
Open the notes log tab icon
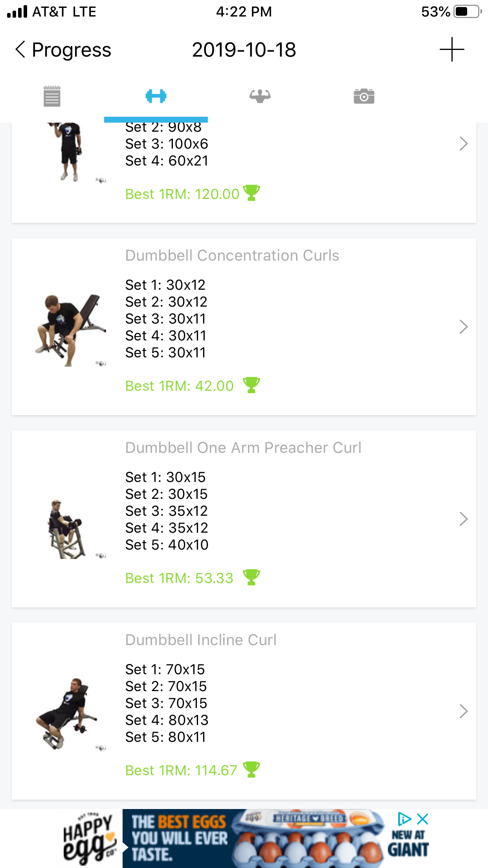coord(52,96)
